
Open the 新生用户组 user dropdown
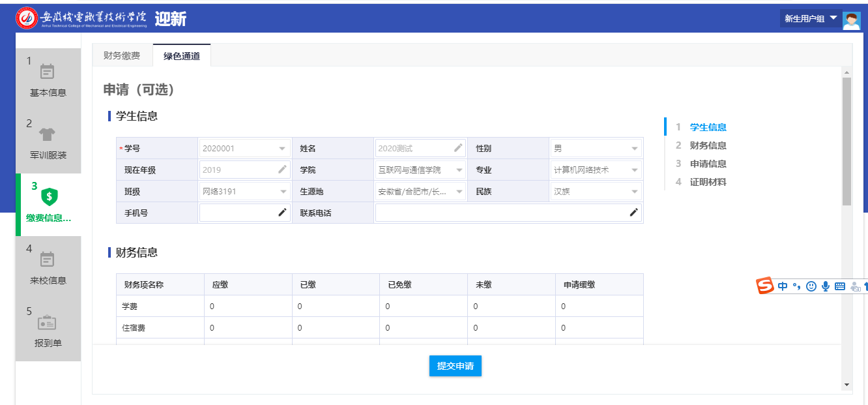811,19
